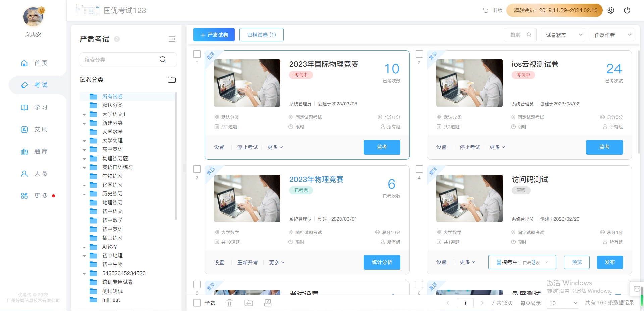This screenshot has width=644, height=311.
Task: Click the user avatar picture
Action: (33, 17)
